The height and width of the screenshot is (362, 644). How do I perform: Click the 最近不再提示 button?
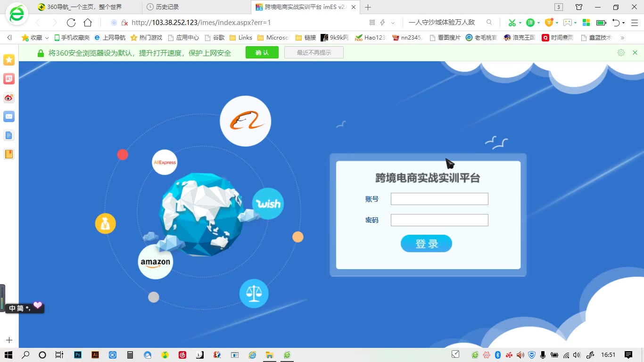pyautogui.click(x=314, y=53)
